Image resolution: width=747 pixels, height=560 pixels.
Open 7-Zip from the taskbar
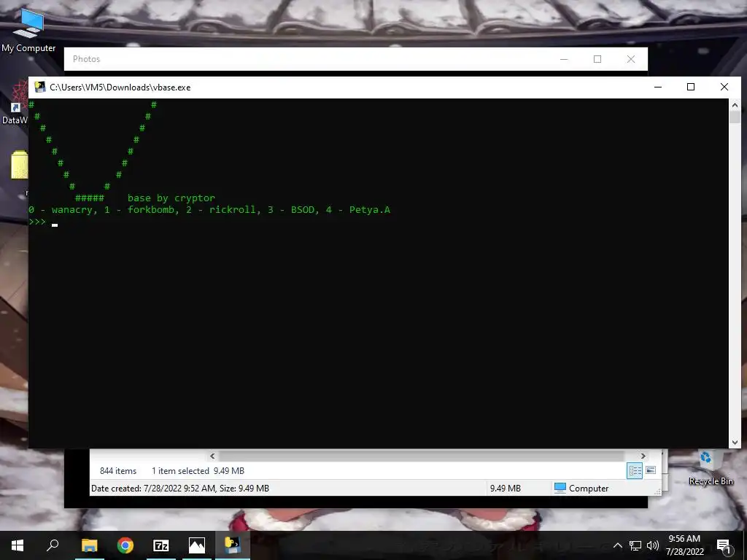click(161, 545)
